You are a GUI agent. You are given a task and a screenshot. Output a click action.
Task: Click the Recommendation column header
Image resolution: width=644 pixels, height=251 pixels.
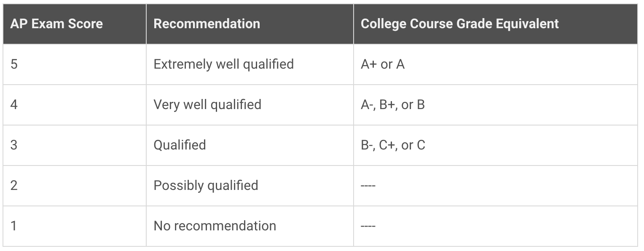(250, 24)
